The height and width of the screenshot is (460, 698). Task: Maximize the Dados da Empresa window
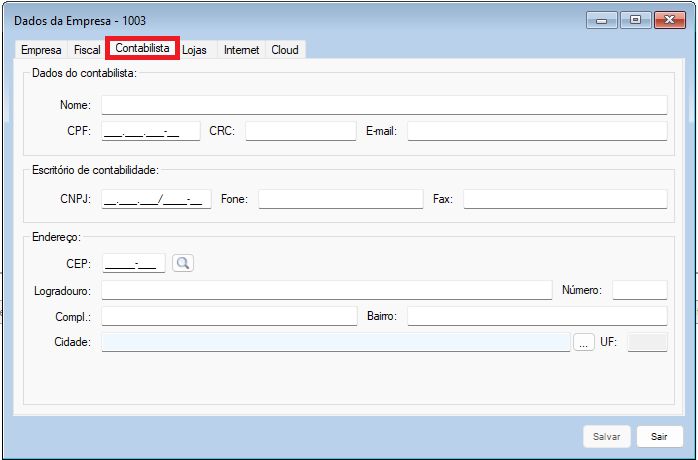click(635, 20)
